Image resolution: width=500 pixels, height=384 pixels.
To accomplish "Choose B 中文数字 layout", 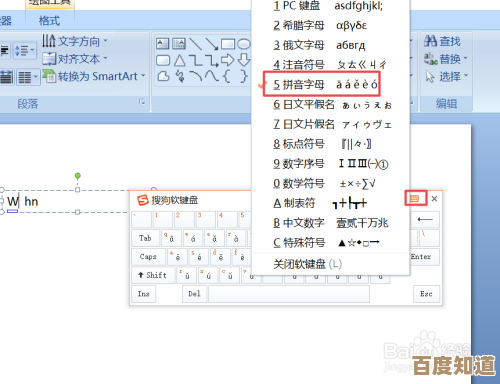I will click(x=330, y=223).
